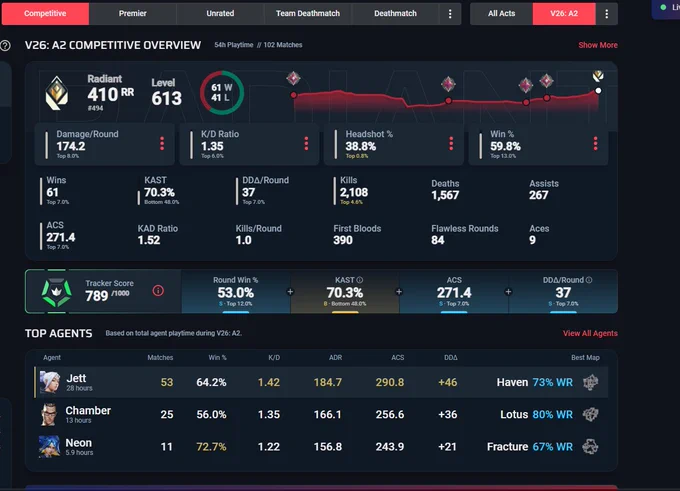The height and width of the screenshot is (491, 680).
Task: Select the KAST 70.3% score segment
Action: click(x=345, y=291)
